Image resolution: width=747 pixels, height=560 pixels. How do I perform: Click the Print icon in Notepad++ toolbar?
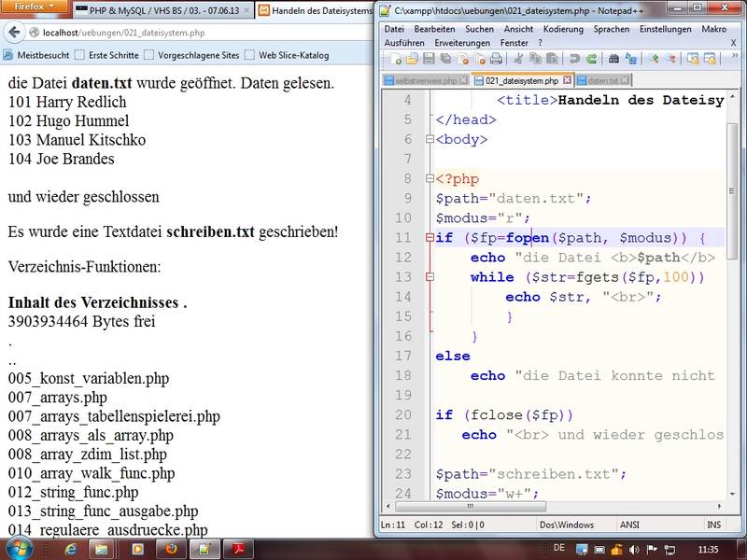tap(495, 59)
